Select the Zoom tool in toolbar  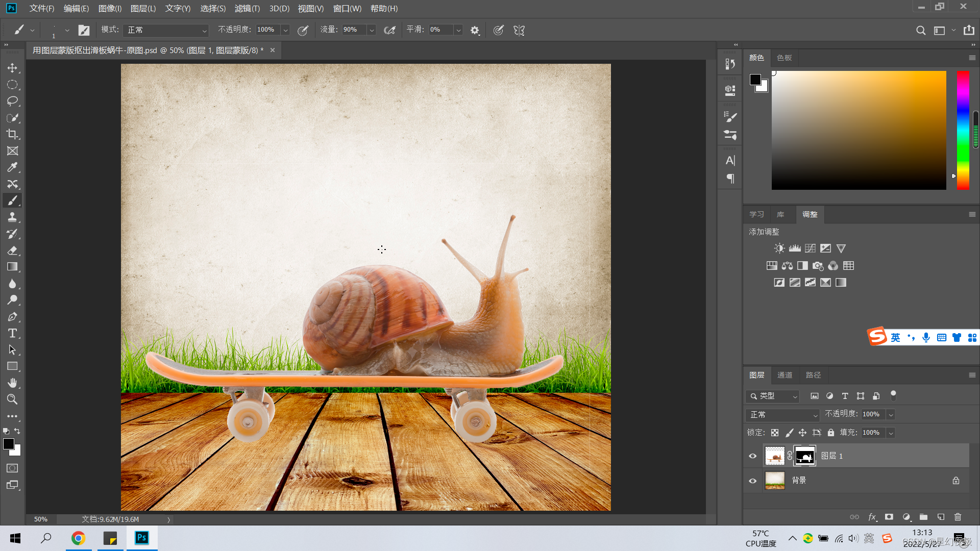12,399
